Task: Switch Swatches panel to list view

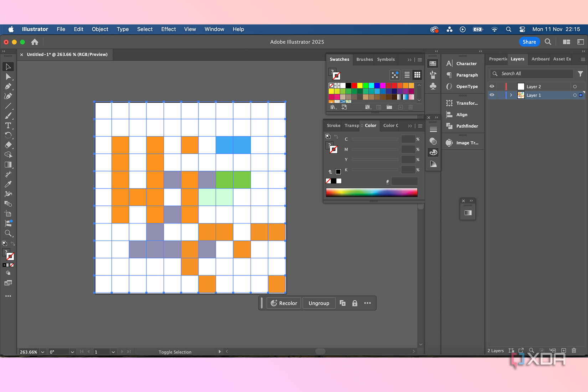Action: [407, 74]
